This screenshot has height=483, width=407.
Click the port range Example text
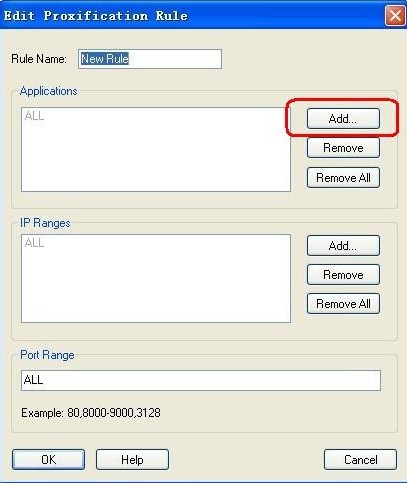coord(91,413)
